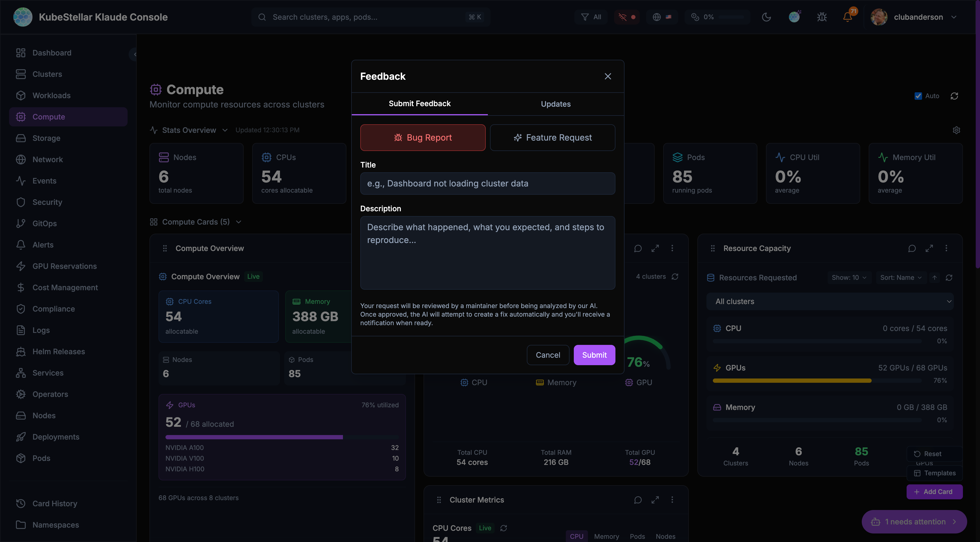Toggle dark mode moon icon
980x542 pixels.
[766, 17]
